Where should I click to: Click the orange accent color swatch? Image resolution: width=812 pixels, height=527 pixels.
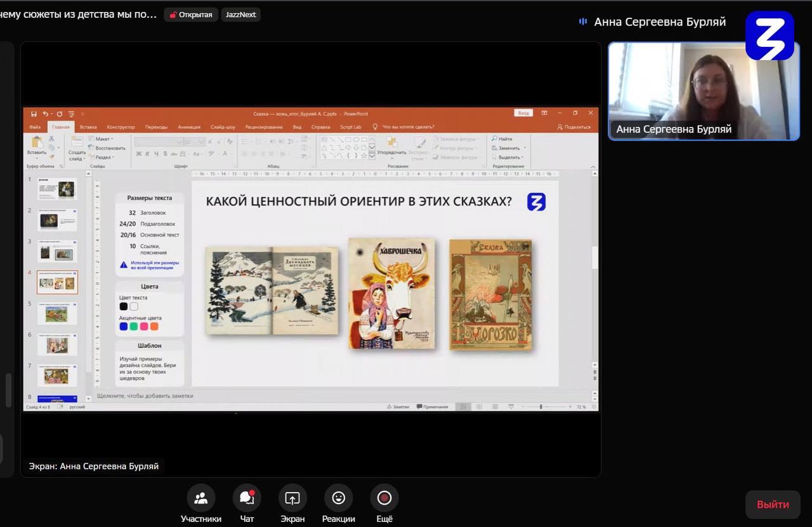154,327
